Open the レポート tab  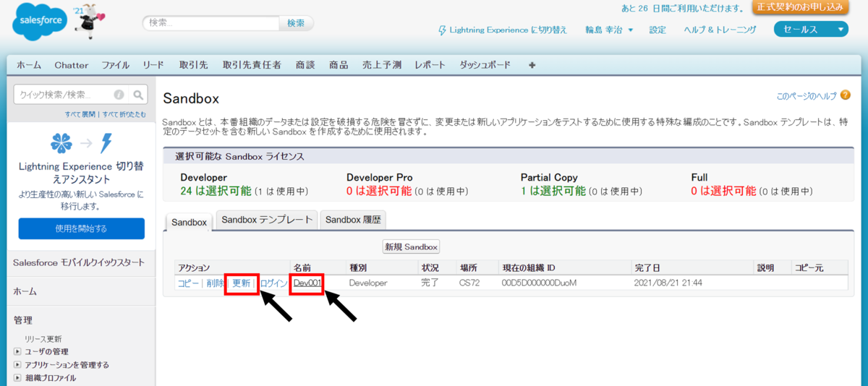pyautogui.click(x=430, y=65)
